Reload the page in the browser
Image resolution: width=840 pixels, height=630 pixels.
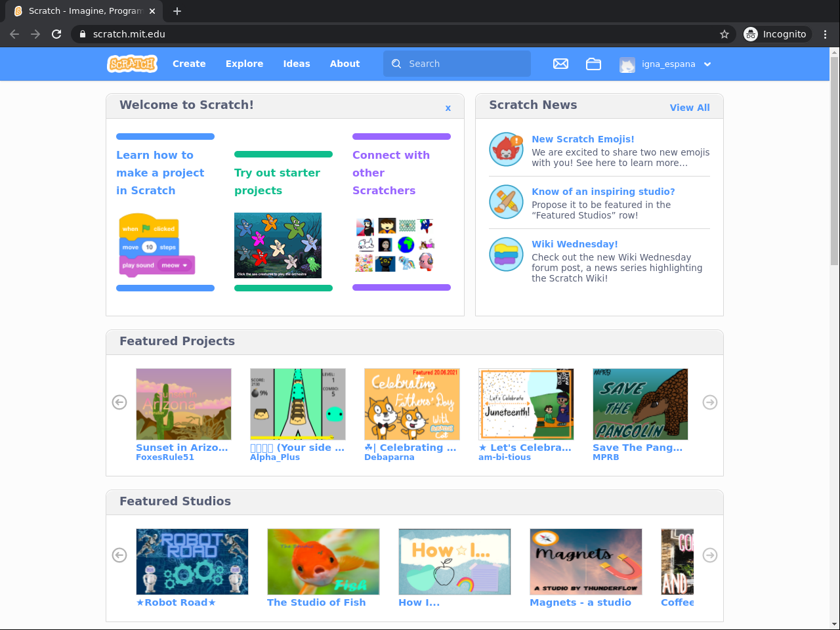click(x=56, y=34)
